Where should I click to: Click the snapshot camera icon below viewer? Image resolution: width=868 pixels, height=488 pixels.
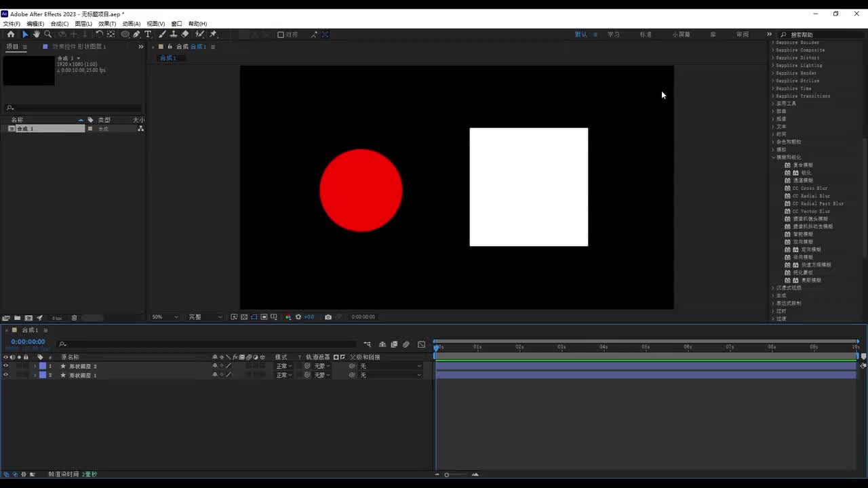(328, 317)
